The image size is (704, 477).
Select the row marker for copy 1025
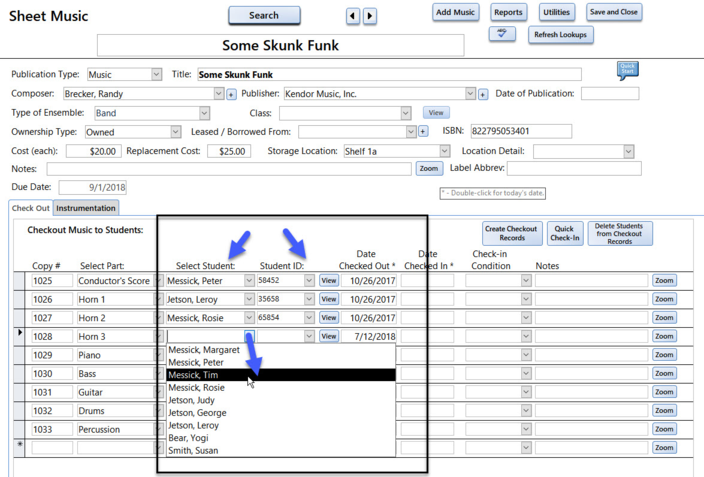click(20, 281)
